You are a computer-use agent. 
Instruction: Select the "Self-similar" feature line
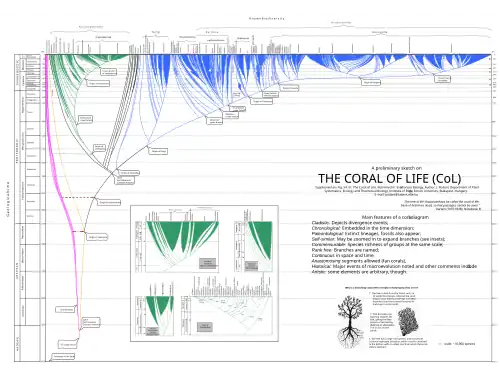378,239
